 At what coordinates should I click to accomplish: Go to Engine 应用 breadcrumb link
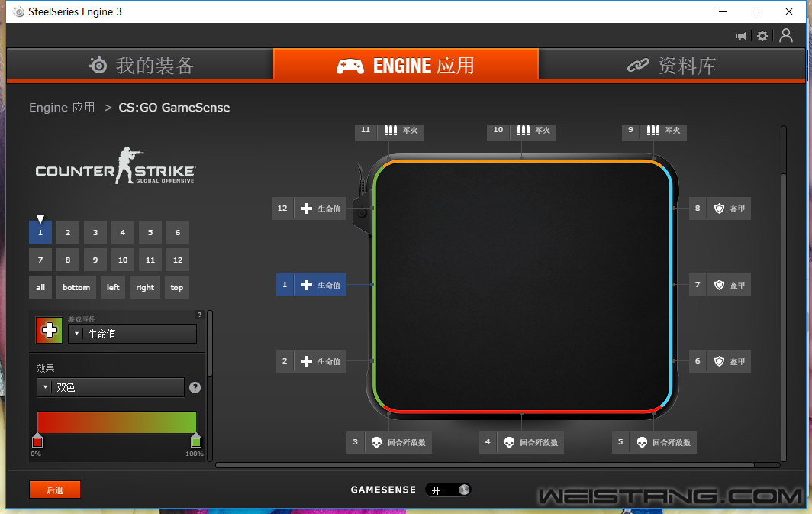click(x=62, y=107)
